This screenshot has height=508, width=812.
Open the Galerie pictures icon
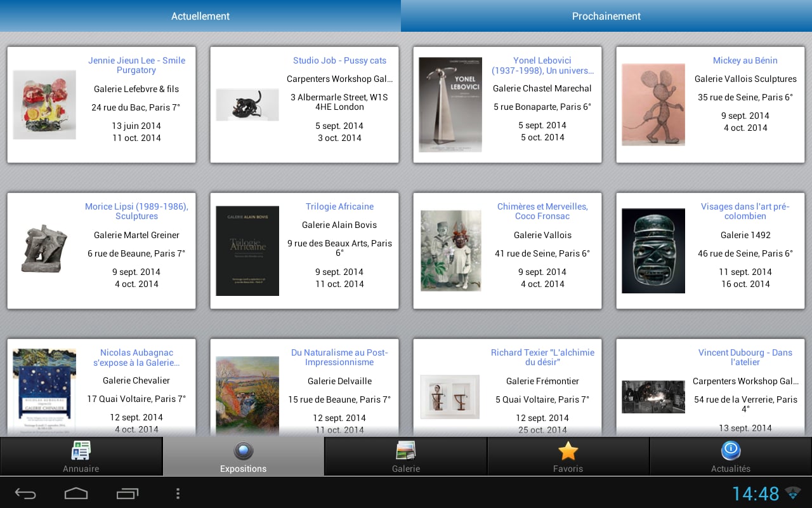(406, 451)
